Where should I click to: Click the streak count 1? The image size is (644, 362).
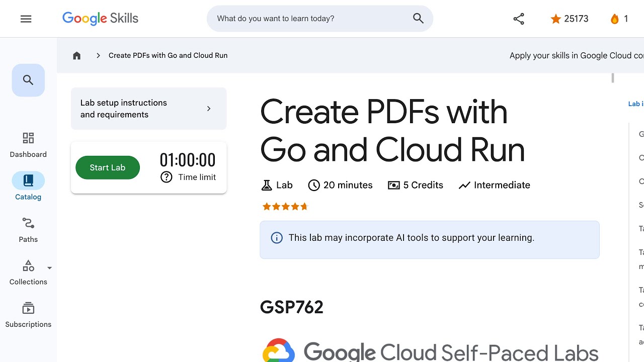[626, 19]
